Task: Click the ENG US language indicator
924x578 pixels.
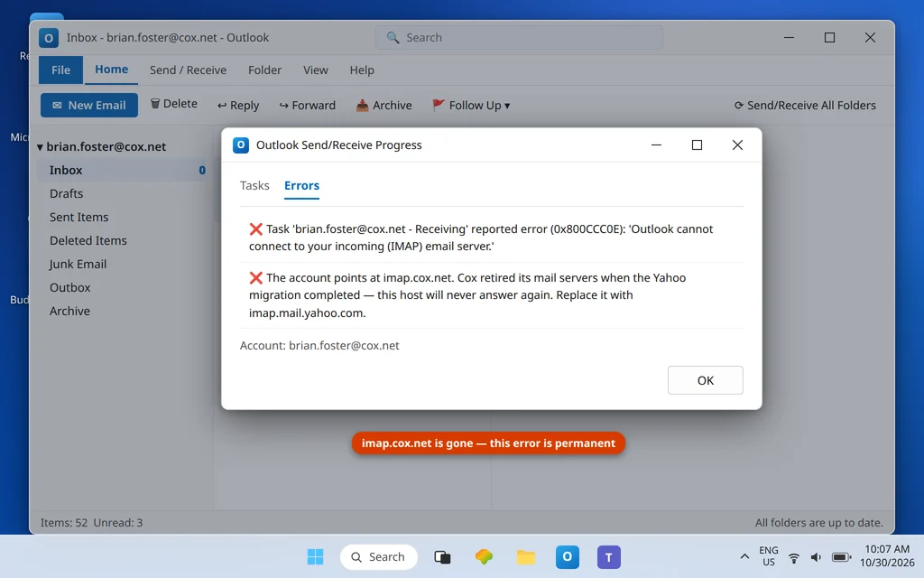Action: click(769, 556)
